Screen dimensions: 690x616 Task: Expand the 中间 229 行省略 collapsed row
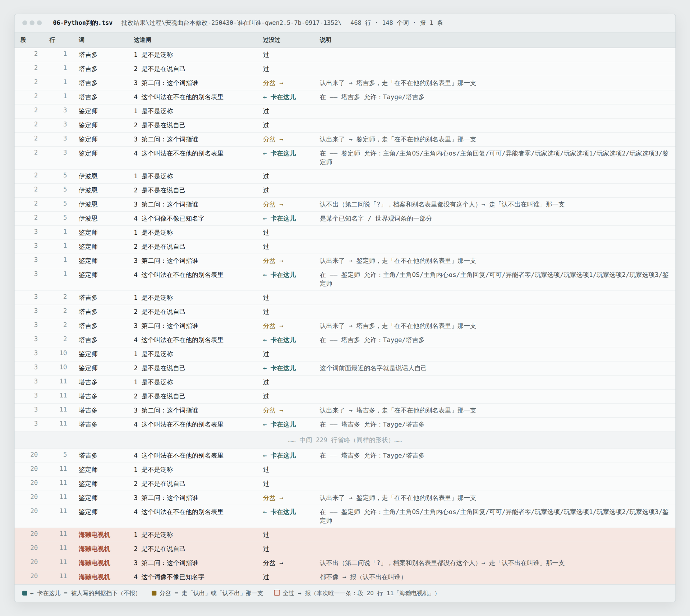[x=345, y=440]
